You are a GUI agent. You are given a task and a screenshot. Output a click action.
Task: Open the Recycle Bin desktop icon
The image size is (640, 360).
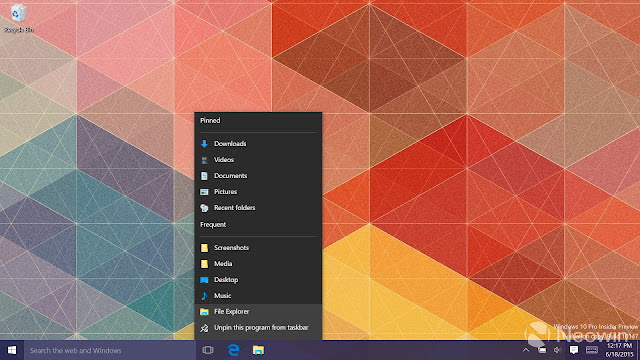click(x=18, y=17)
